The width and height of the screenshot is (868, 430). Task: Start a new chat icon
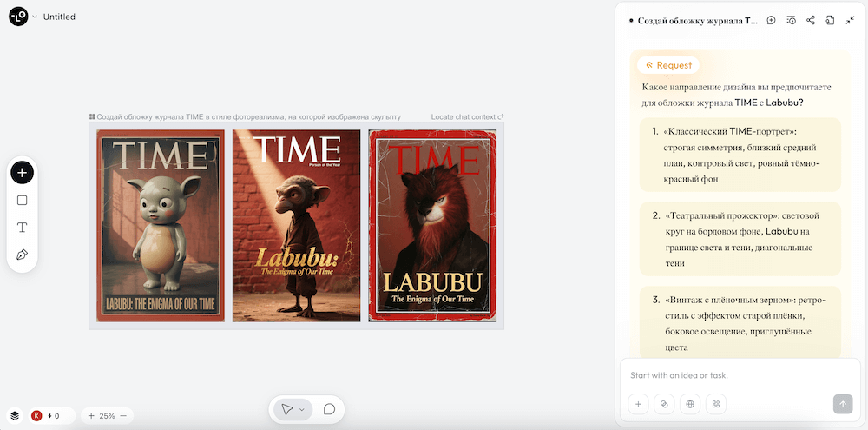(771, 20)
